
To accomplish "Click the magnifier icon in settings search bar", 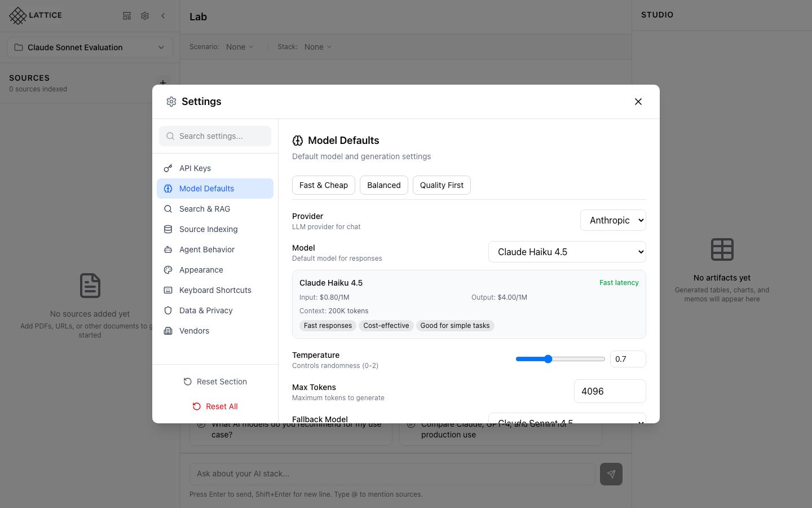I will point(170,136).
